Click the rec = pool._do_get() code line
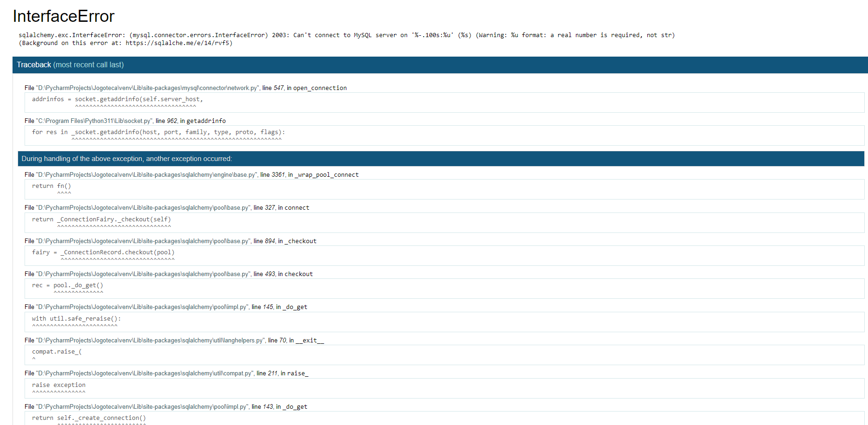 pos(444,289)
